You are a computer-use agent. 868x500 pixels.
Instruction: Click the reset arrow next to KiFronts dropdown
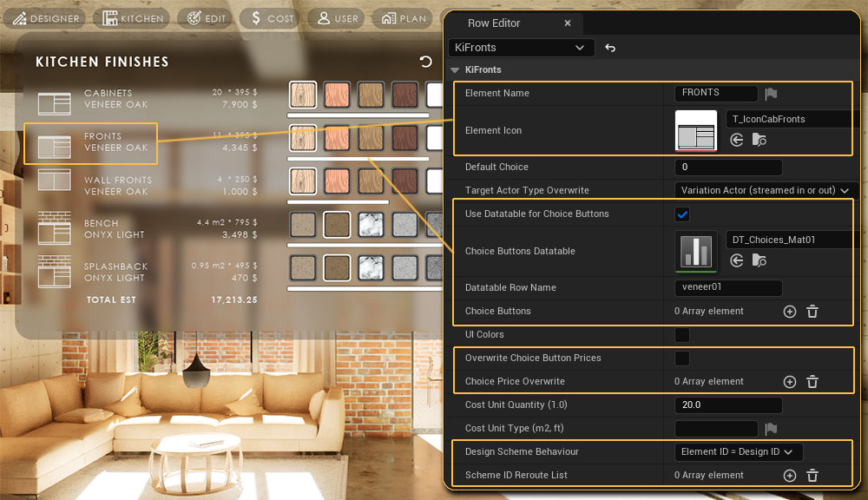610,48
